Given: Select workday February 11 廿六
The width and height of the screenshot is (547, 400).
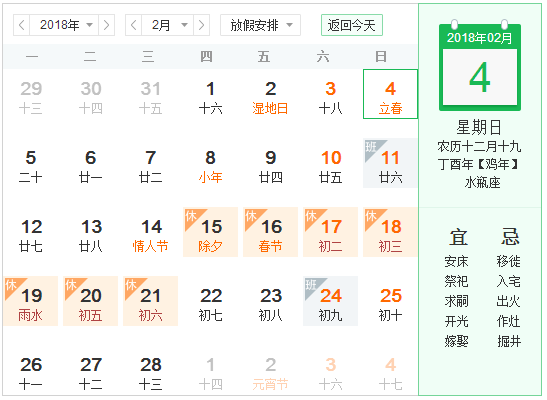Looking at the screenshot, I should 390,163.
